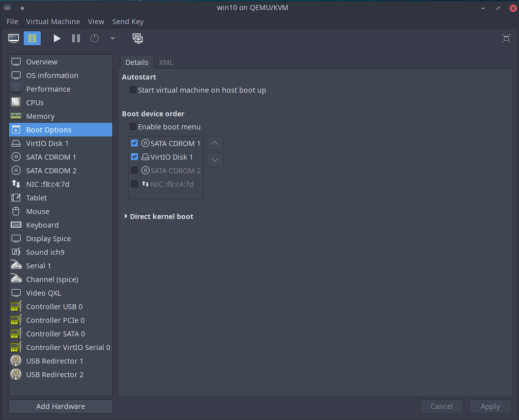Enable start virtual machine on host boot

(133, 90)
